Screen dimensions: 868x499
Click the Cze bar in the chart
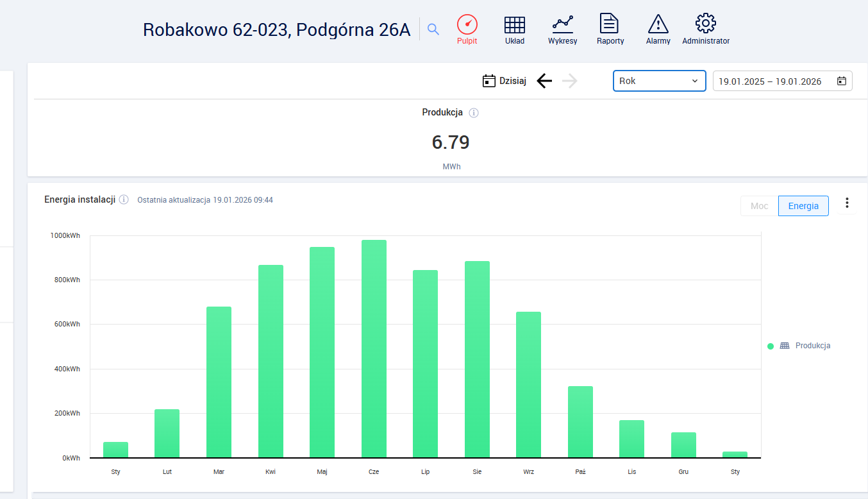(x=374, y=349)
